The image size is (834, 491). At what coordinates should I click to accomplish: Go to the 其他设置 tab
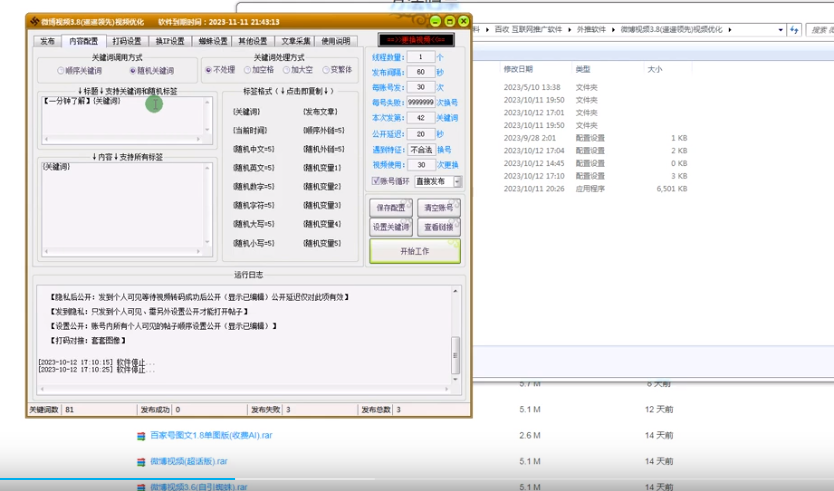click(253, 41)
